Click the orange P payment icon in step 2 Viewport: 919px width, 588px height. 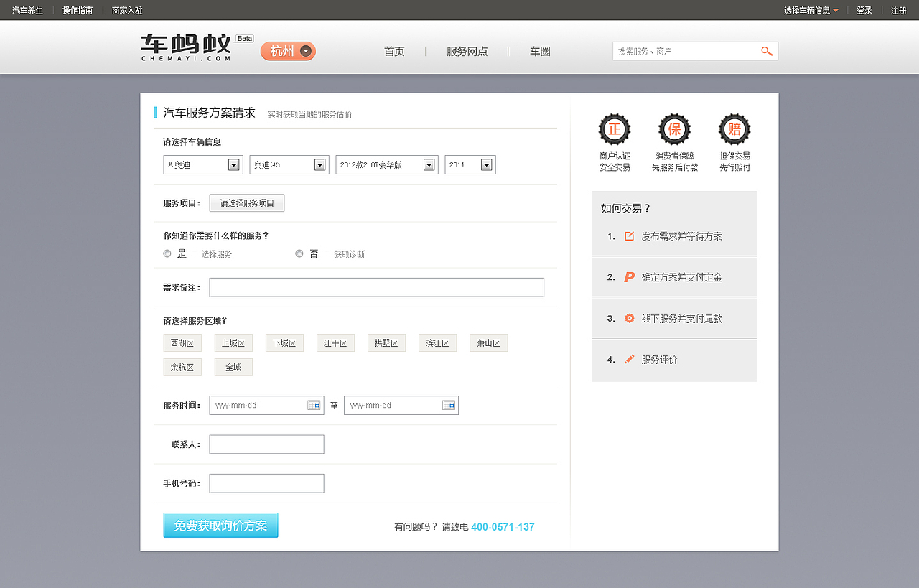(x=630, y=277)
